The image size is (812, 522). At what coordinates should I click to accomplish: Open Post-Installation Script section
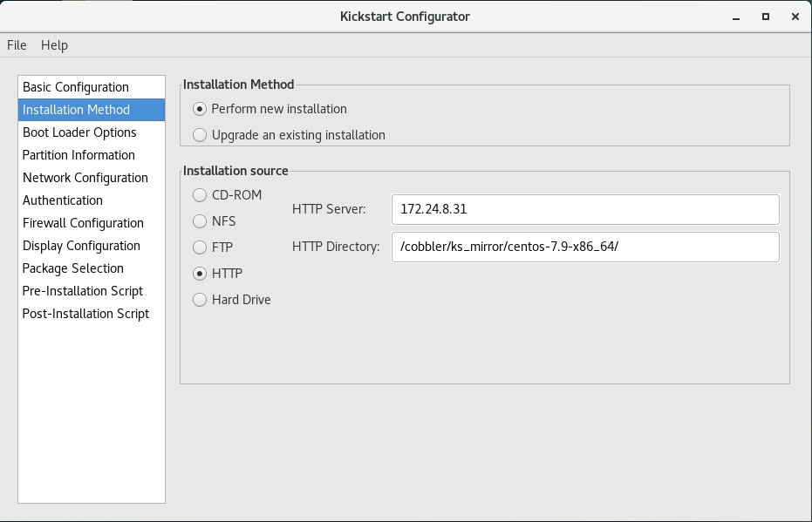coord(85,314)
